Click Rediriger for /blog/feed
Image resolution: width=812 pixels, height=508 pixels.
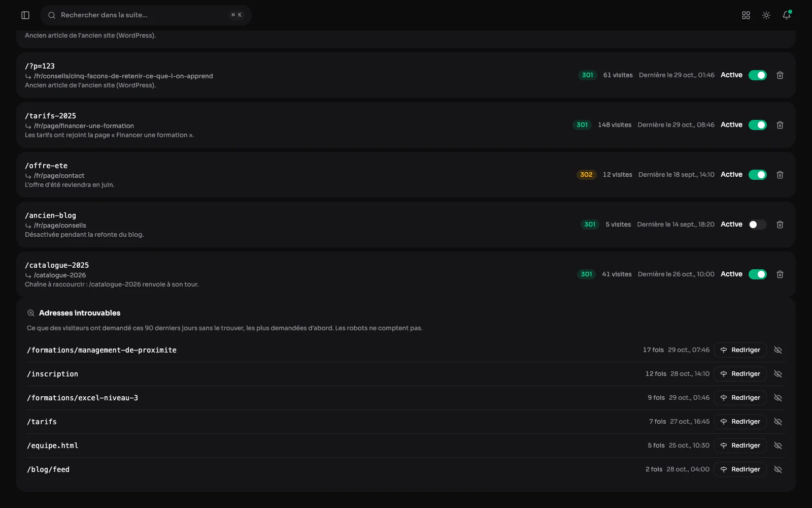click(x=740, y=469)
